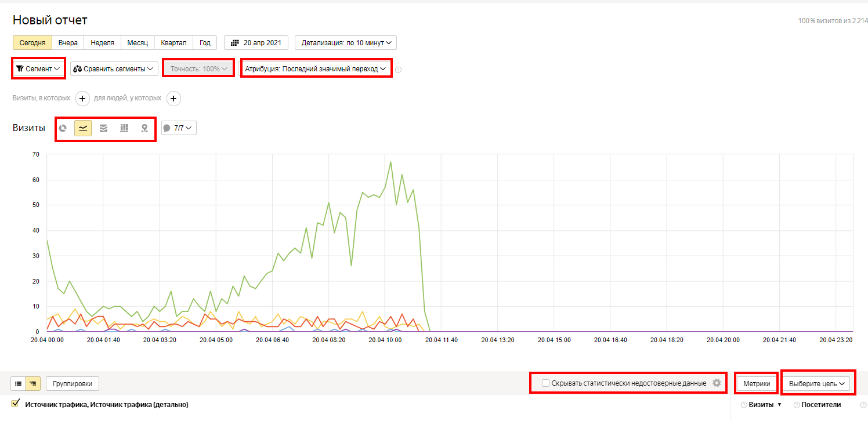
Task: Switch to the column chart view
Action: coord(124,128)
